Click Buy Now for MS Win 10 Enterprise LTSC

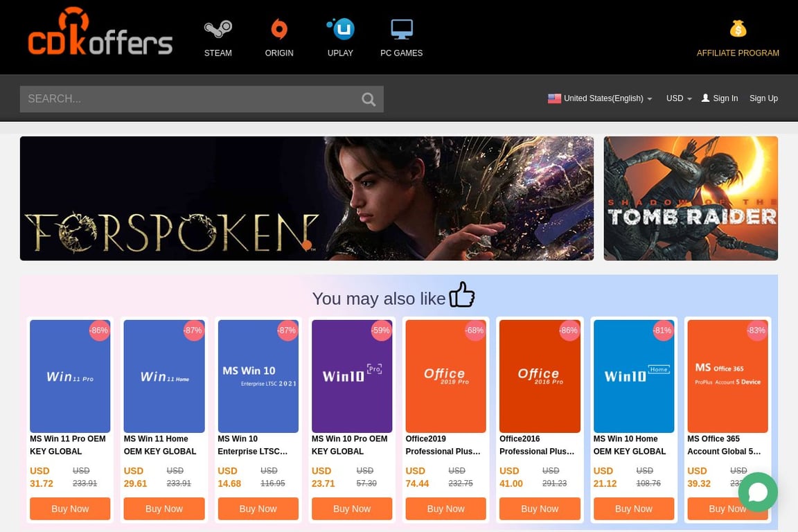(258, 508)
